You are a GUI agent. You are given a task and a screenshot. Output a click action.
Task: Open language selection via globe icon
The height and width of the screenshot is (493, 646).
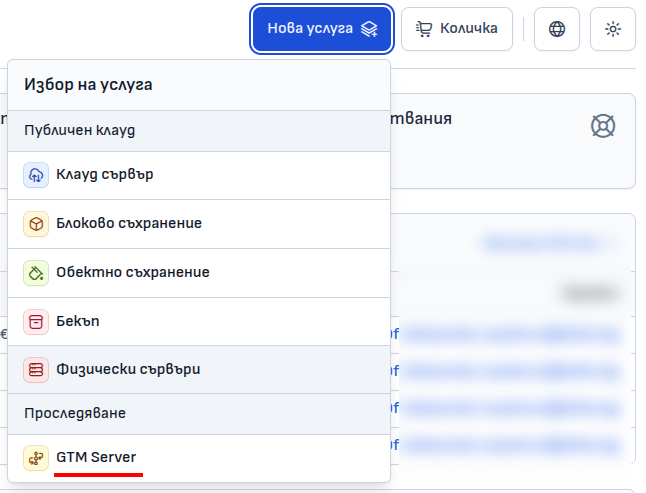coord(557,29)
